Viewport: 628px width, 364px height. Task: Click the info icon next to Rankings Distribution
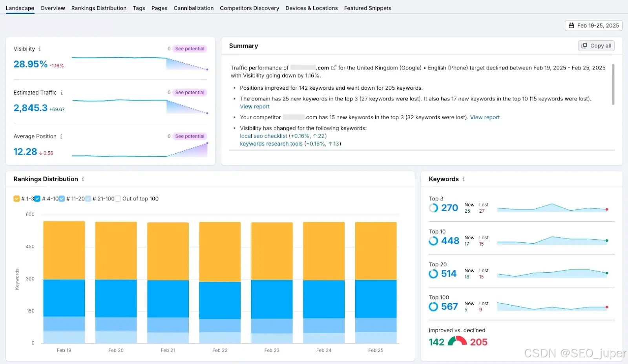coord(83,179)
